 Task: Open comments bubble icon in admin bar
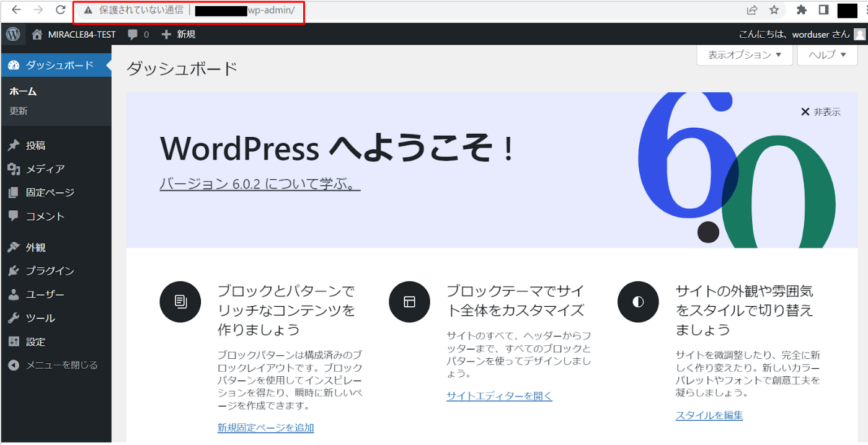[x=133, y=35]
